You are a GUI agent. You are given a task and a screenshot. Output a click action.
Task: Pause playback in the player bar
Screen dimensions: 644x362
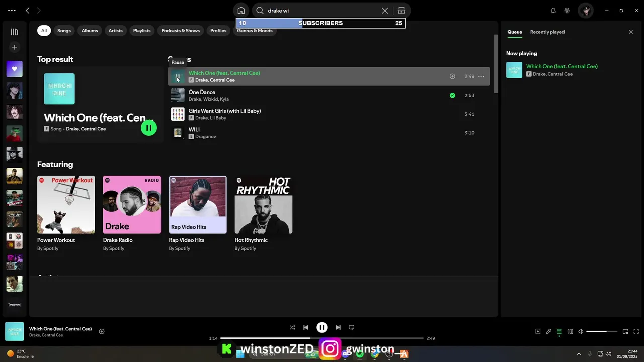click(322, 327)
